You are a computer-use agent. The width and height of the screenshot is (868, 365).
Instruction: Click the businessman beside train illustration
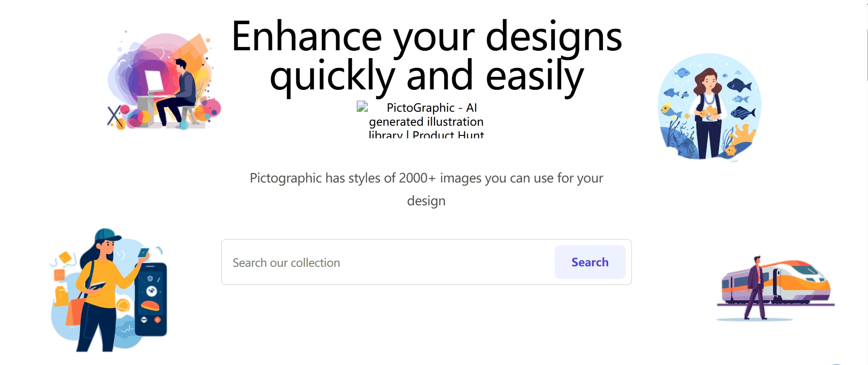(x=775, y=289)
